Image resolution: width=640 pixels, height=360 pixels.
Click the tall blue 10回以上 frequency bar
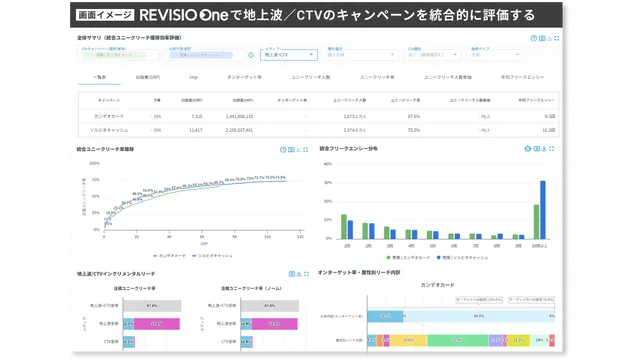click(543, 210)
